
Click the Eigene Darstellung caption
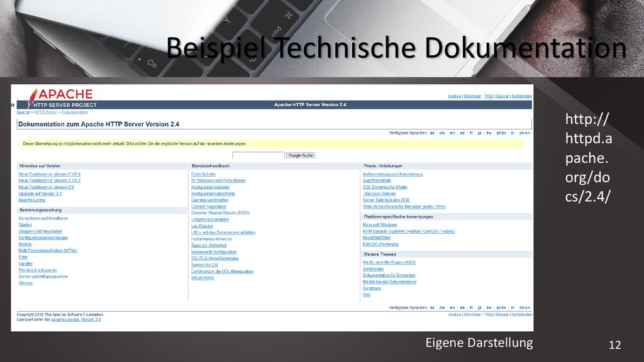pyautogui.click(x=479, y=343)
